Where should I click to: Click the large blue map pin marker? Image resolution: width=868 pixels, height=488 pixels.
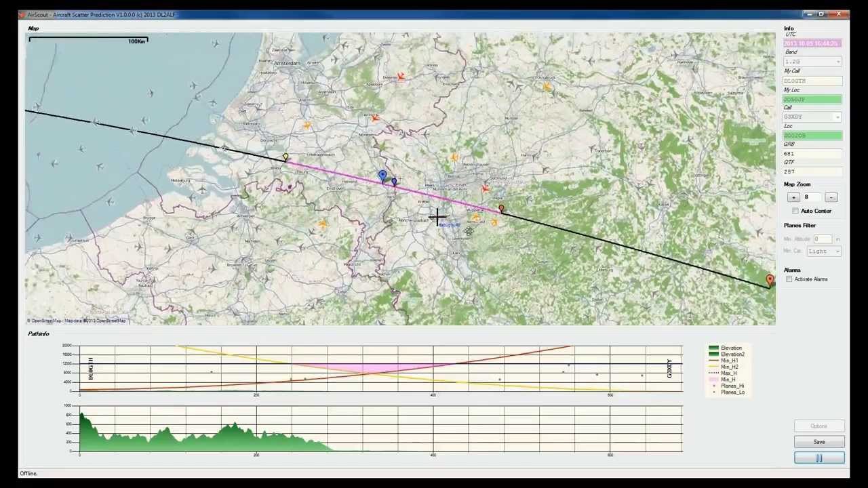tap(382, 177)
